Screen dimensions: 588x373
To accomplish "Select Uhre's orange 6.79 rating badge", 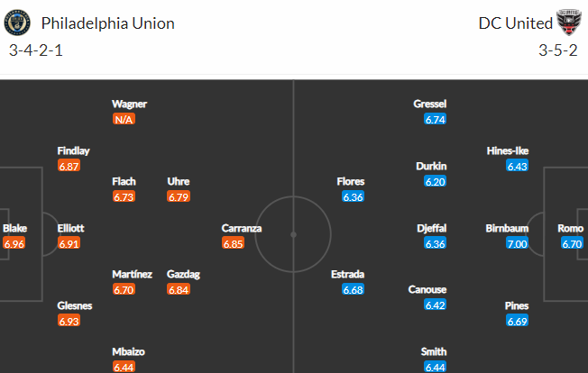I will point(179,196).
